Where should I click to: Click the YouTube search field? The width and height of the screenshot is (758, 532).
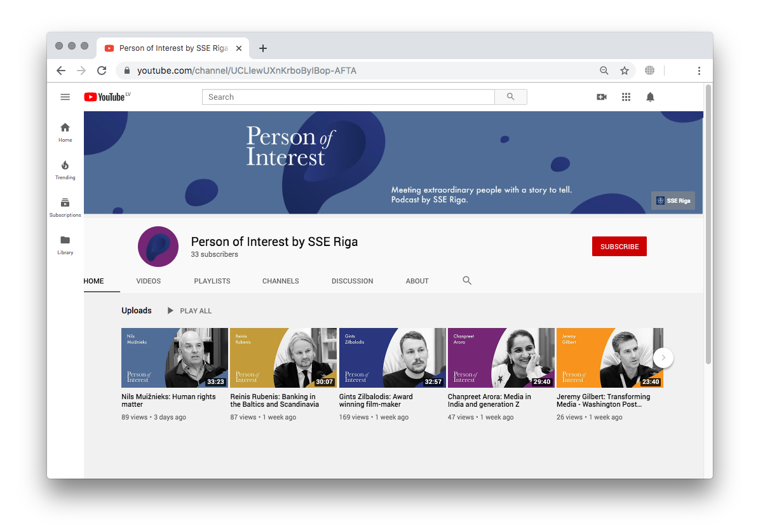pos(348,97)
